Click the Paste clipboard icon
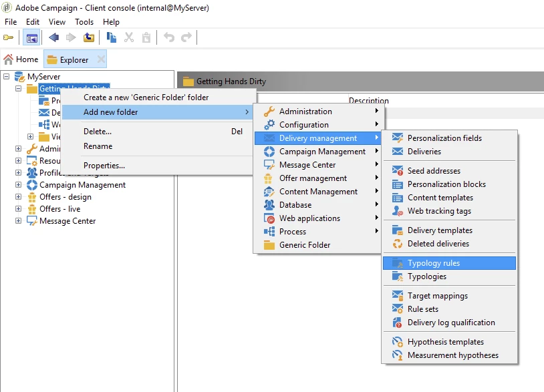This screenshot has height=392, width=544. pyautogui.click(x=146, y=37)
